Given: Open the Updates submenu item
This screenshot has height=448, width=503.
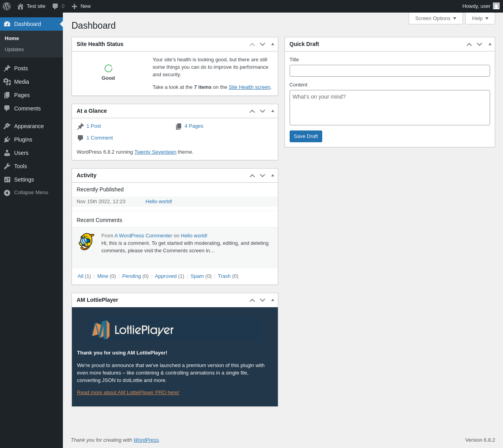Looking at the screenshot, I should 14,49.
